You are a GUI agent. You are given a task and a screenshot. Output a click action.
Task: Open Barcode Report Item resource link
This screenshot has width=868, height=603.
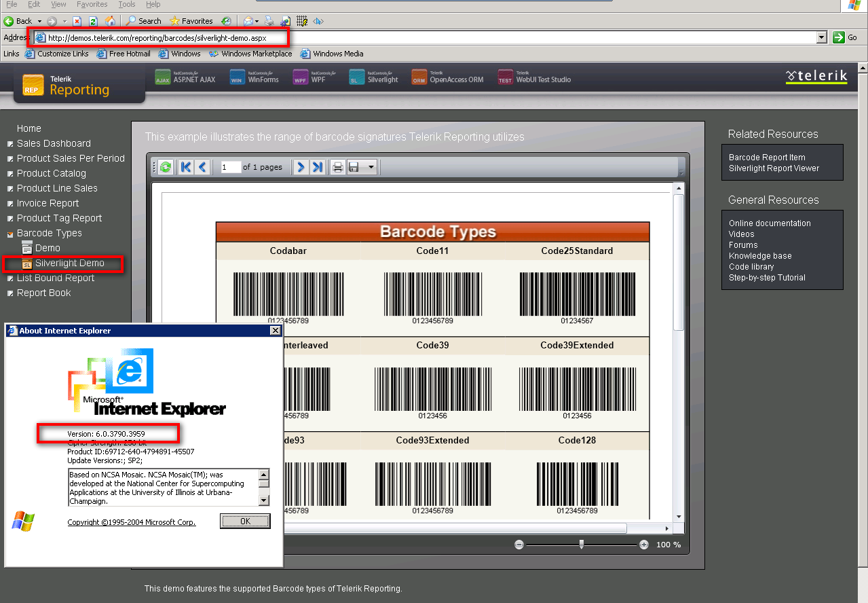tap(767, 158)
